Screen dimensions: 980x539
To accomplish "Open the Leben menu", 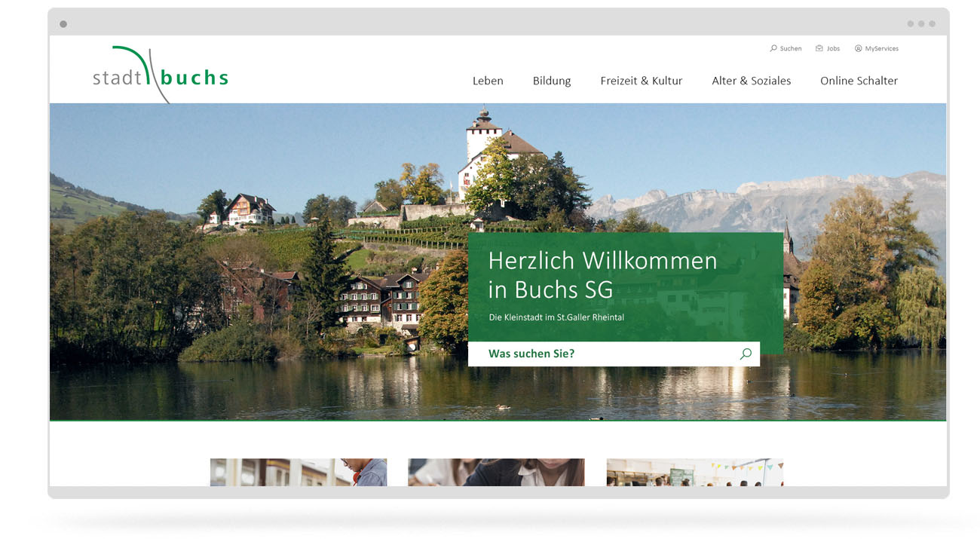I will [488, 81].
